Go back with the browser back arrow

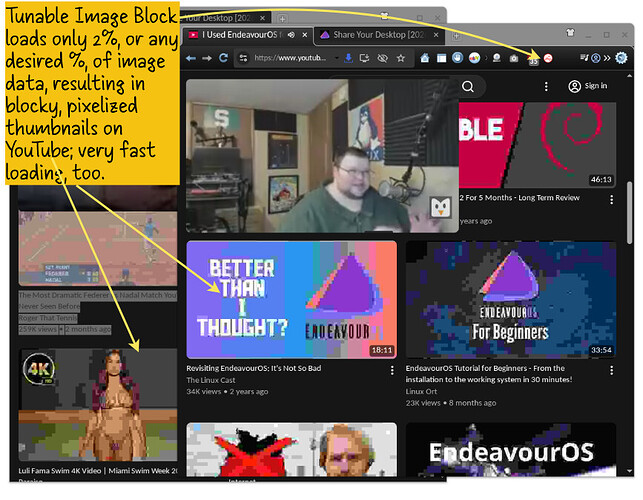tap(191, 59)
